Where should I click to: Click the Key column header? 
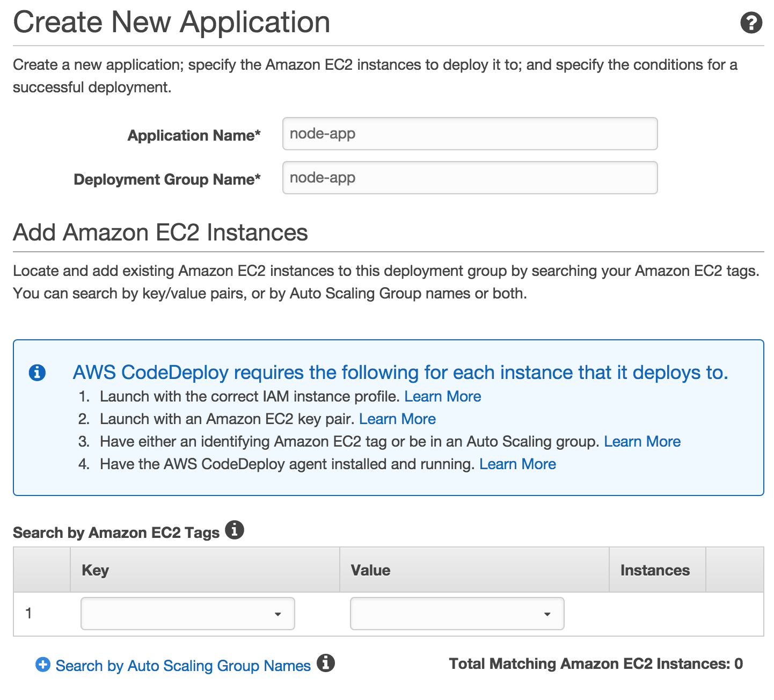(96, 570)
